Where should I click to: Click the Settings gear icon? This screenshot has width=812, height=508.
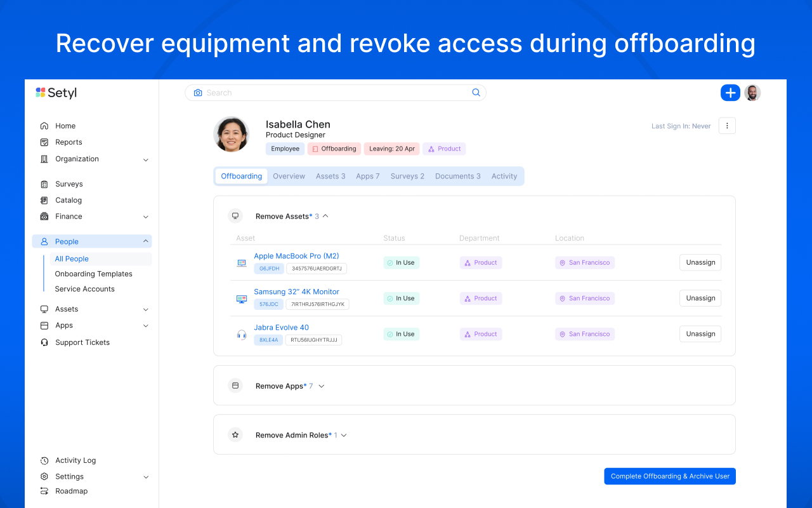point(44,476)
